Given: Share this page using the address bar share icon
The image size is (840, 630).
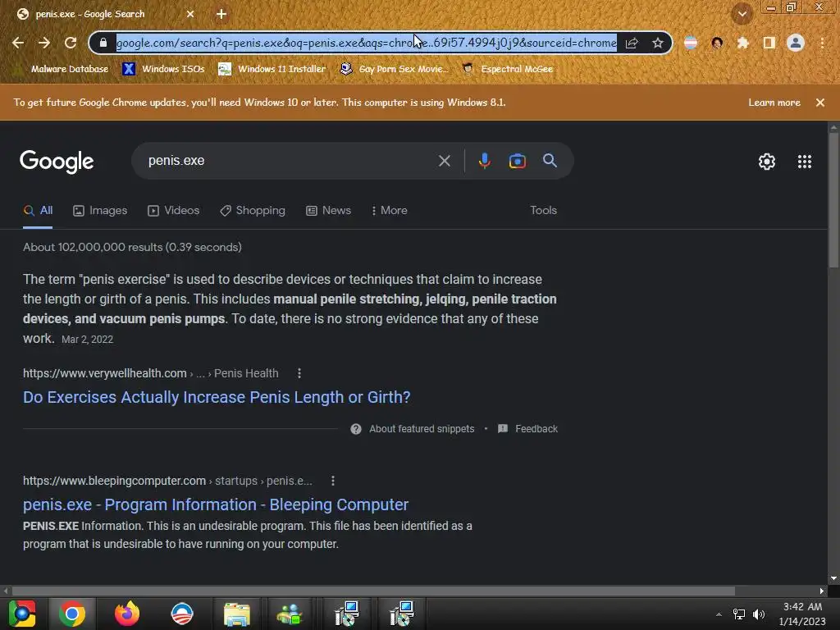Looking at the screenshot, I should (x=632, y=43).
